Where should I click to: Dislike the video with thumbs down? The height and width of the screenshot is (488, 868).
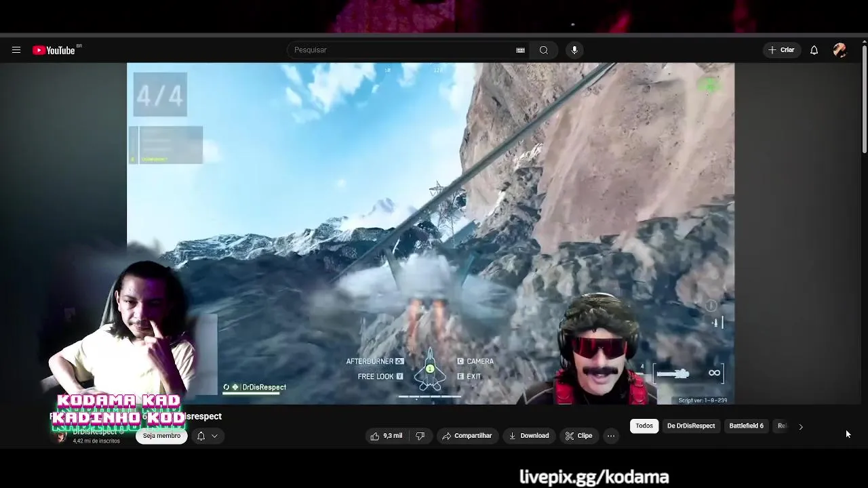point(420,436)
